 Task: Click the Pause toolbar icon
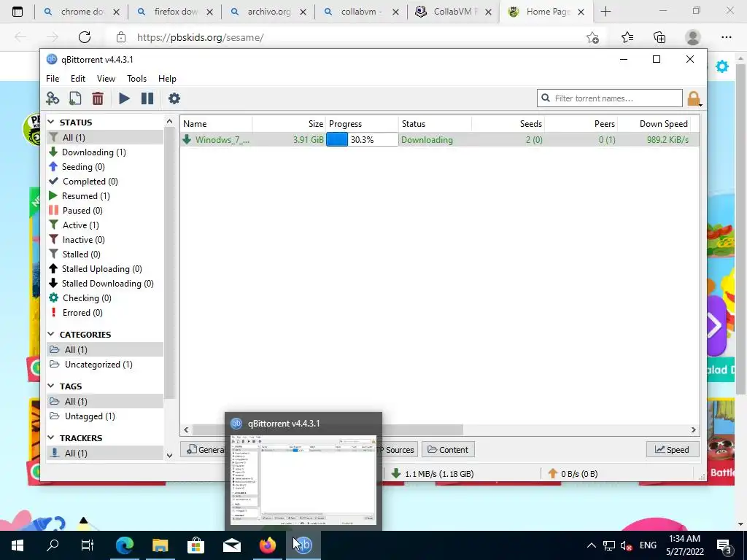pos(147,98)
